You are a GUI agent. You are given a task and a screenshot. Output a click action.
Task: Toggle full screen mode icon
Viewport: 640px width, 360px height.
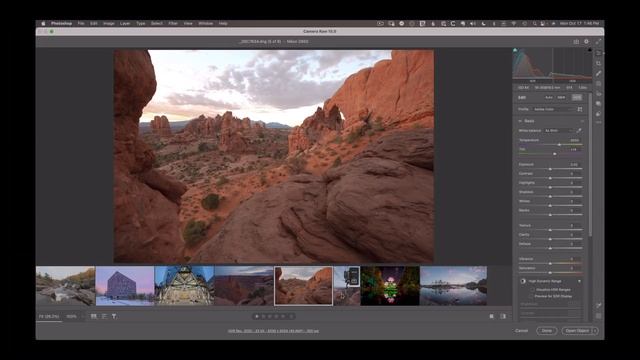(x=598, y=41)
